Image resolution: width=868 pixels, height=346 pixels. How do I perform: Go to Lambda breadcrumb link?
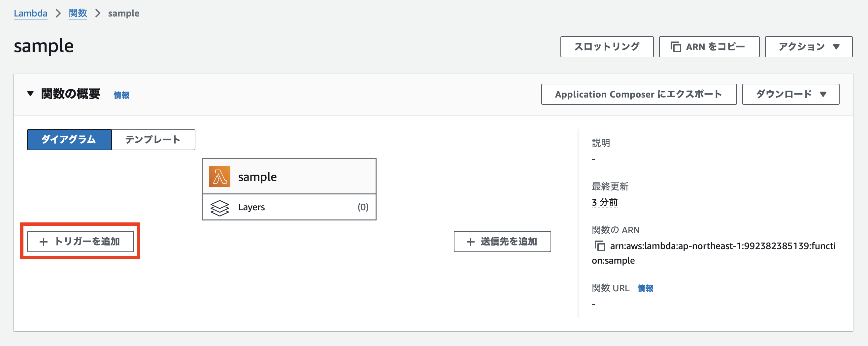point(30,14)
